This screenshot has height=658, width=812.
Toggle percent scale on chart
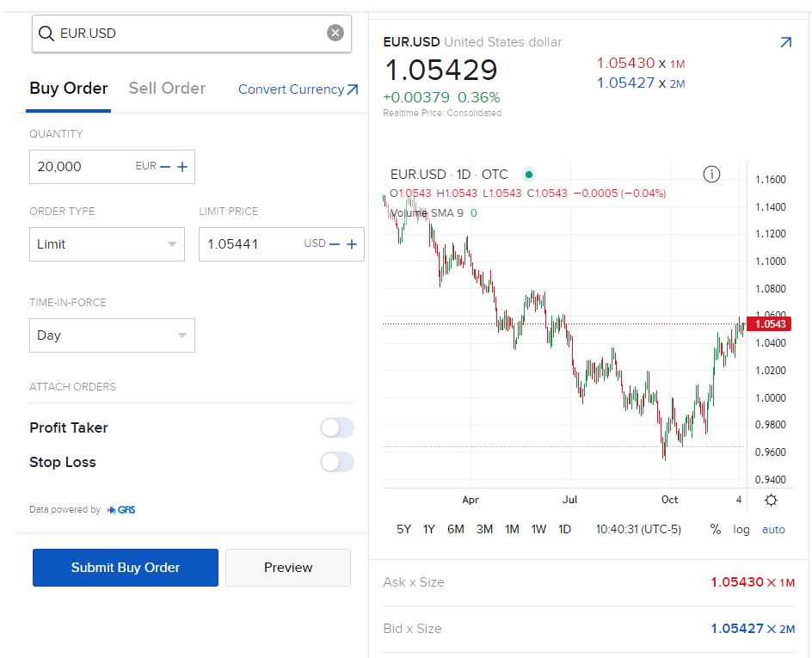pyautogui.click(x=715, y=529)
